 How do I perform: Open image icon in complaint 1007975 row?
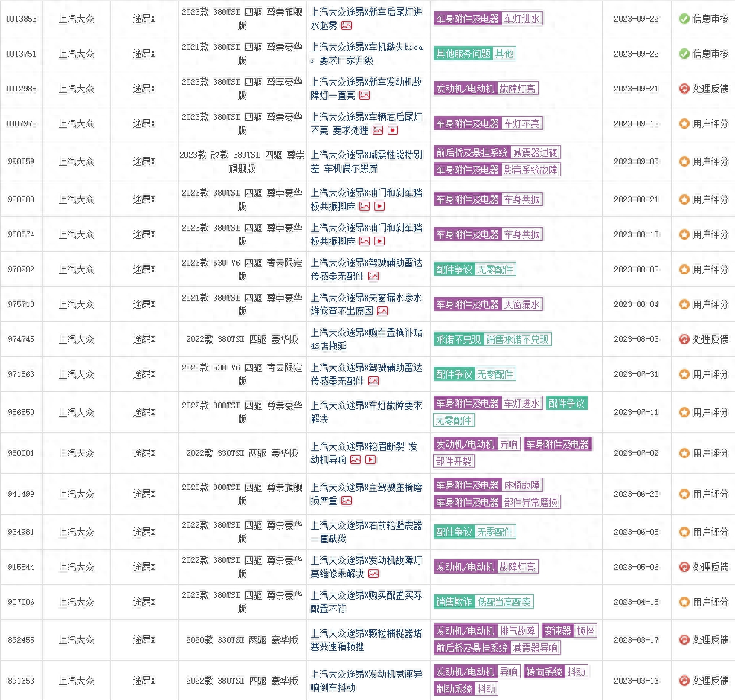click(378, 130)
